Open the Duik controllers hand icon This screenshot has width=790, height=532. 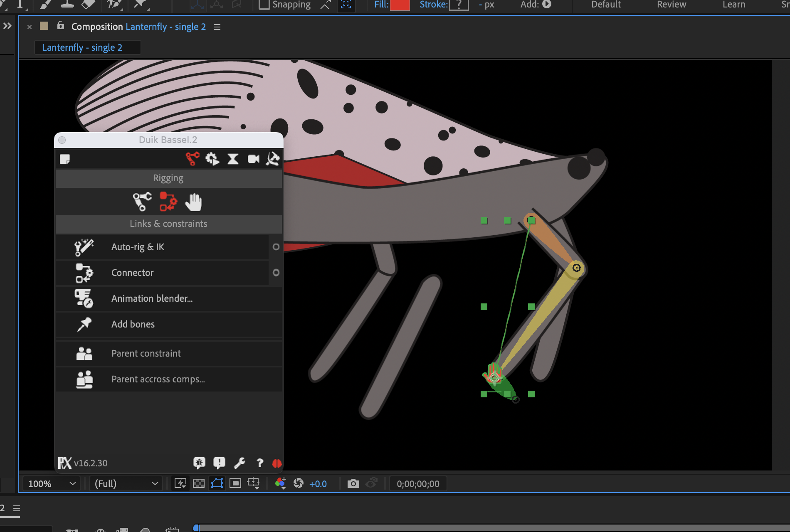[x=193, y=202]
